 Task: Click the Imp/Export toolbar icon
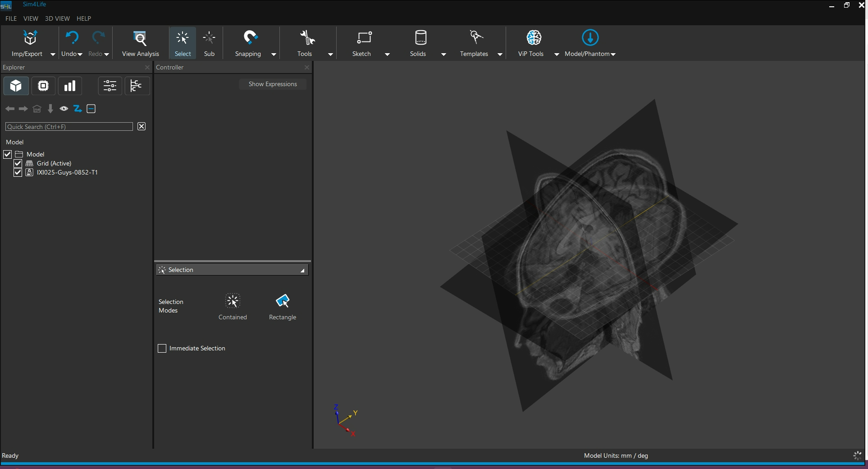click(30, 38)
